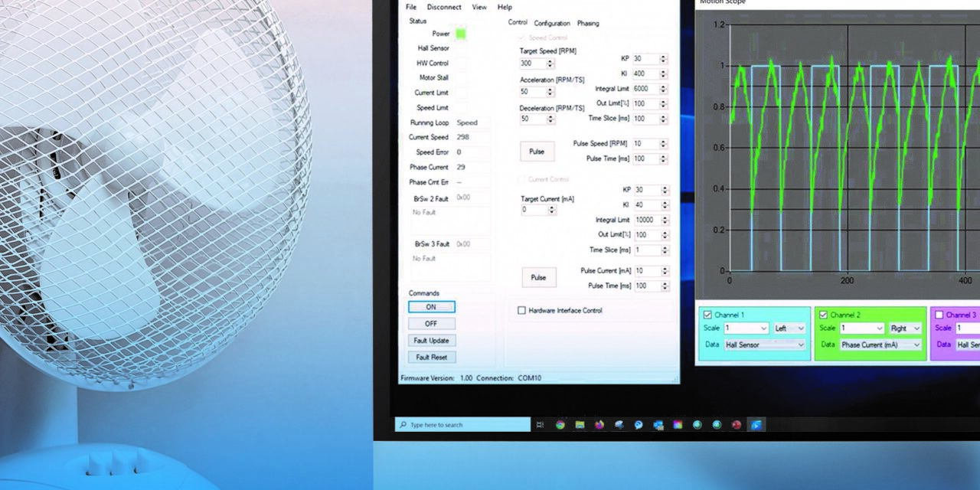The image size is (980, 490).
Task: Click the ON button under Commands
Action: point(431,306)
